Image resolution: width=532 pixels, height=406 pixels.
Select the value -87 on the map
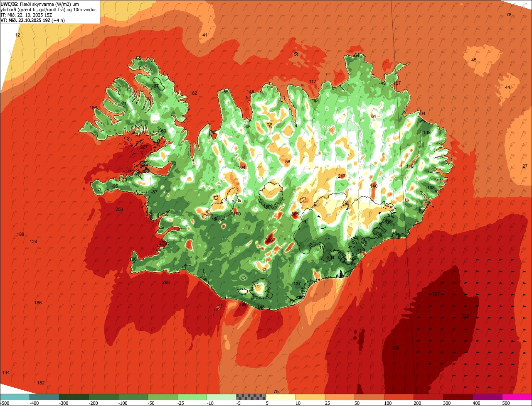[x=154, y=192]
